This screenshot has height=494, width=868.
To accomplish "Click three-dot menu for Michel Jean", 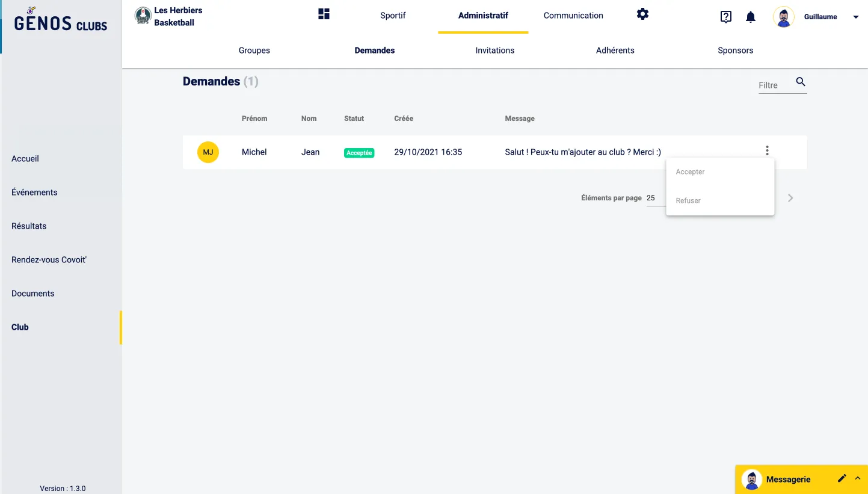I will click(767, 151).
